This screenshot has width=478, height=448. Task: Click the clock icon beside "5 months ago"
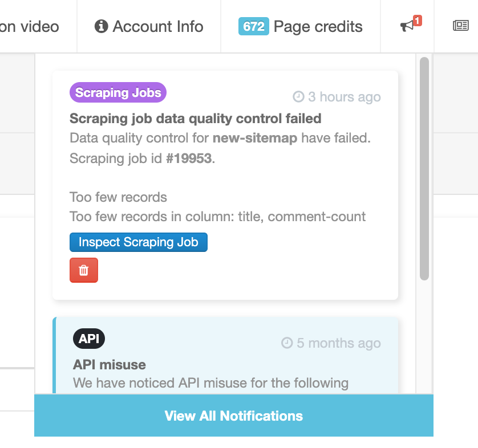[287, 343]
